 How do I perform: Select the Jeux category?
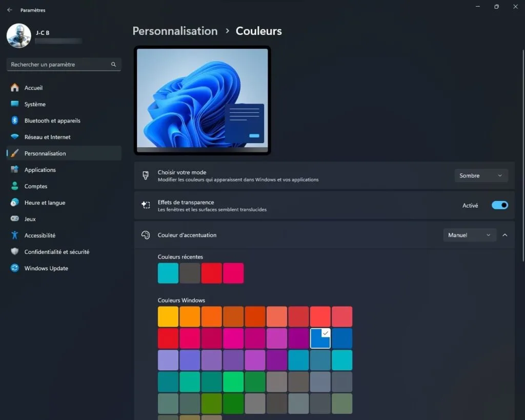point(64,219)
